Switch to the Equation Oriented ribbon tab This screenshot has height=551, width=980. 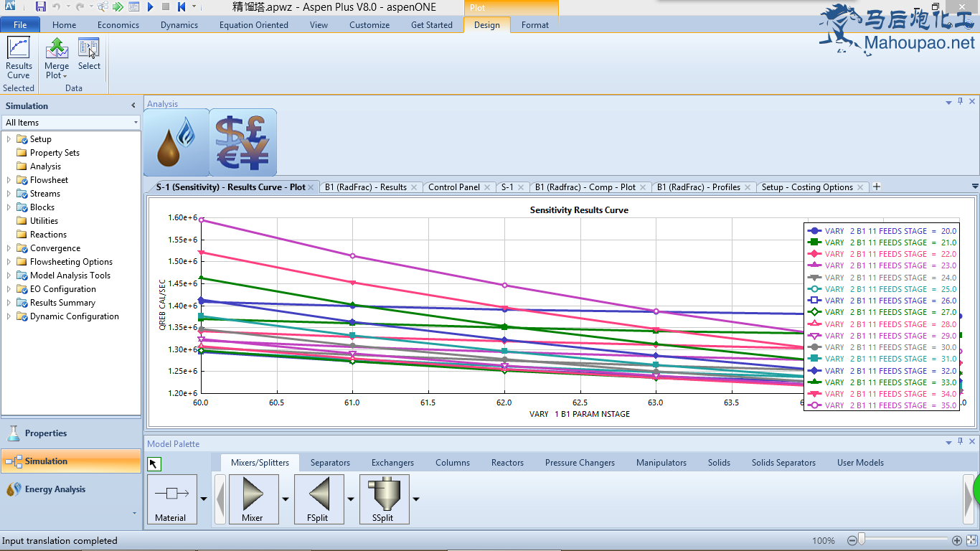tap(254, 25)
